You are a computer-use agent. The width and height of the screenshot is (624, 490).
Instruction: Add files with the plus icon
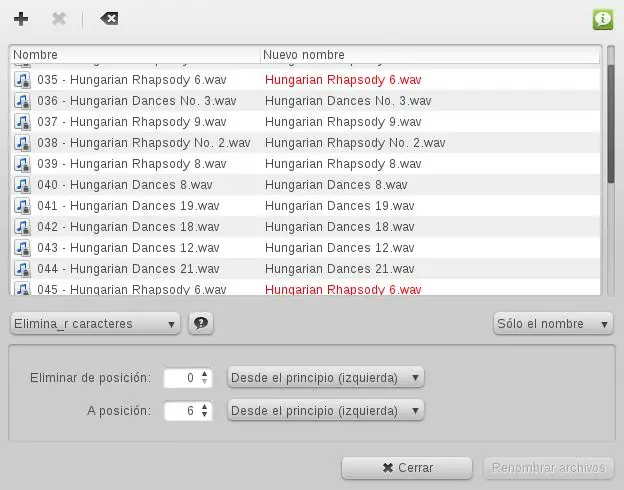coord(21,19)
